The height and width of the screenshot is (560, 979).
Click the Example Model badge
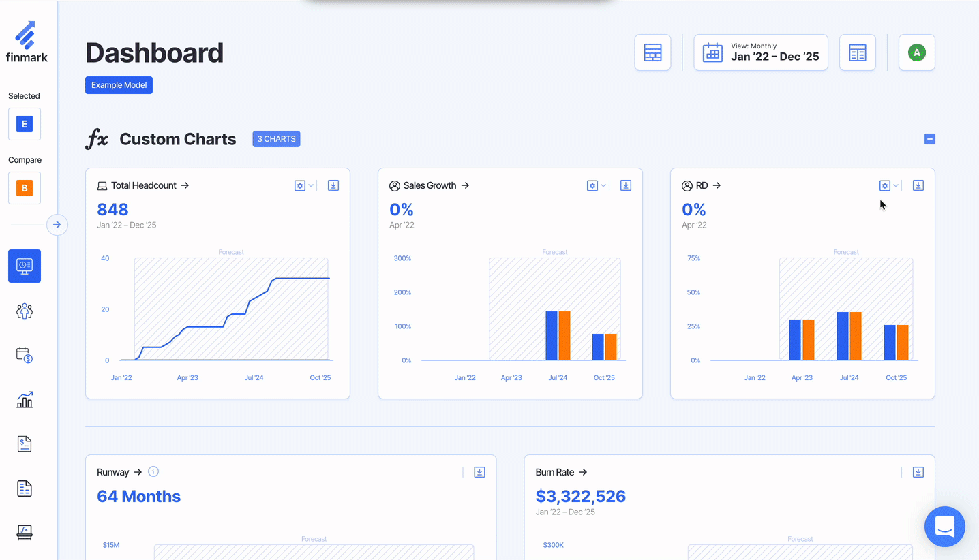119,85
